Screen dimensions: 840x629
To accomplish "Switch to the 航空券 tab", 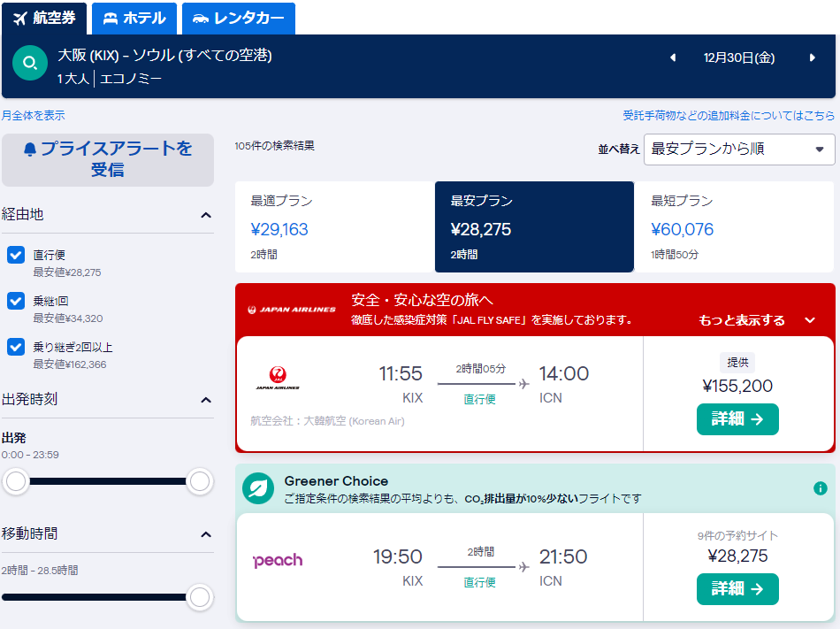I will pyautogui.click(x=44, y=19).
